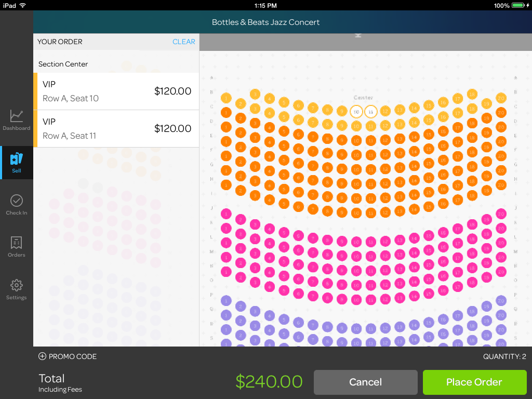Deselect seat 11 in Row A

[x=371, y=112]
